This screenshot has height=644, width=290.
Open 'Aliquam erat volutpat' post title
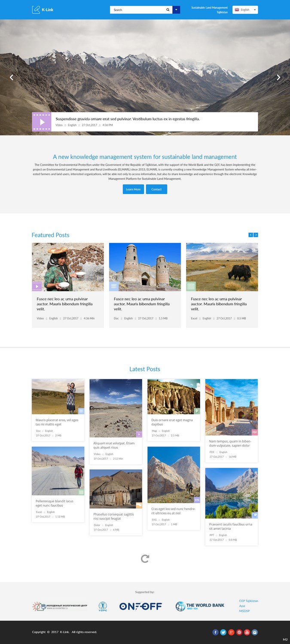(x=114, y=445)
